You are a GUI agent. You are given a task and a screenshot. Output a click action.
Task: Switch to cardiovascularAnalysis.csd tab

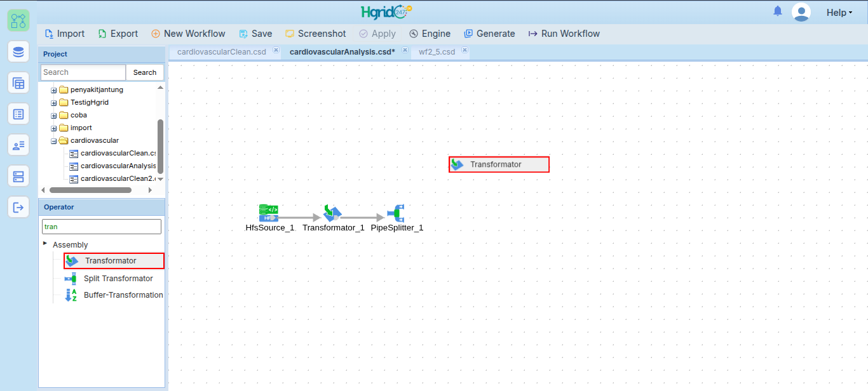(342, 52)
